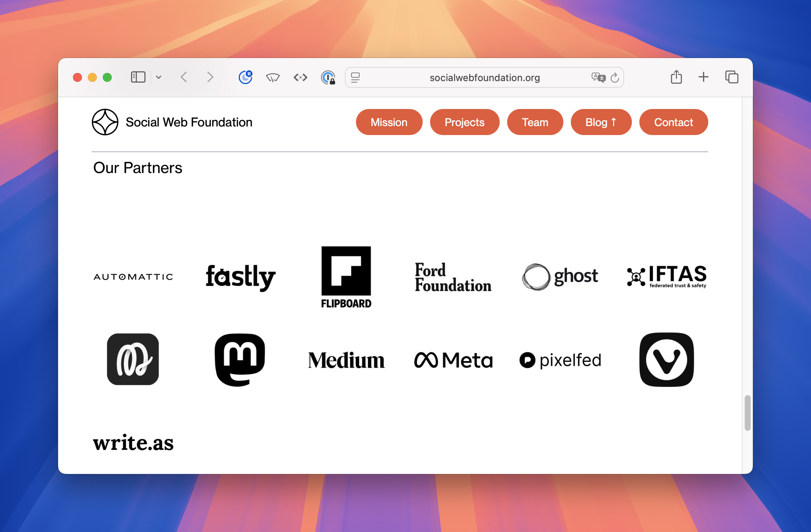Click the Medium partner logo
The width and height of the screenshot is (811, 532).
pyautogui.click(x=346, y=360)
